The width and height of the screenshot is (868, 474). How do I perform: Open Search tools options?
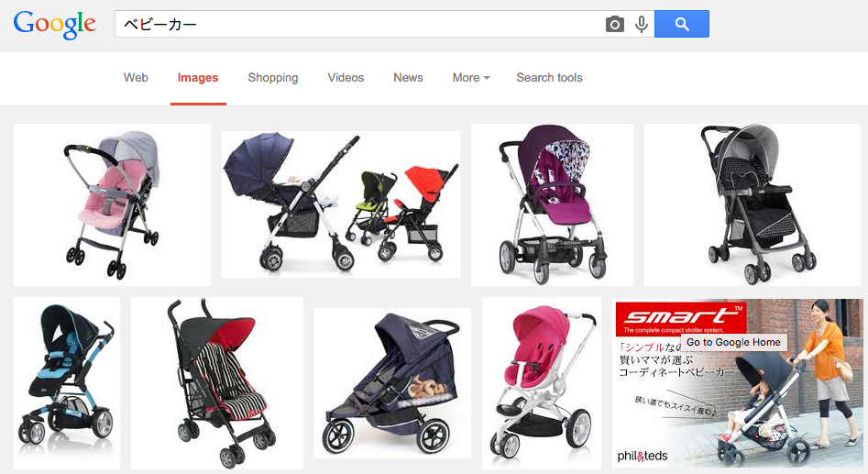click(549, 78)
